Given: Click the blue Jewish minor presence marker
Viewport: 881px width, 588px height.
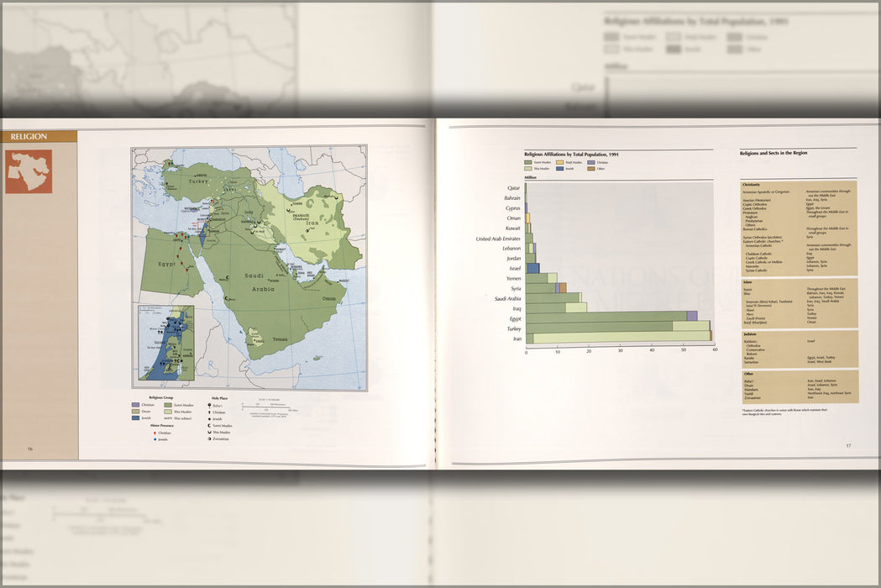Looking at the screenshot, I should 155,439.
